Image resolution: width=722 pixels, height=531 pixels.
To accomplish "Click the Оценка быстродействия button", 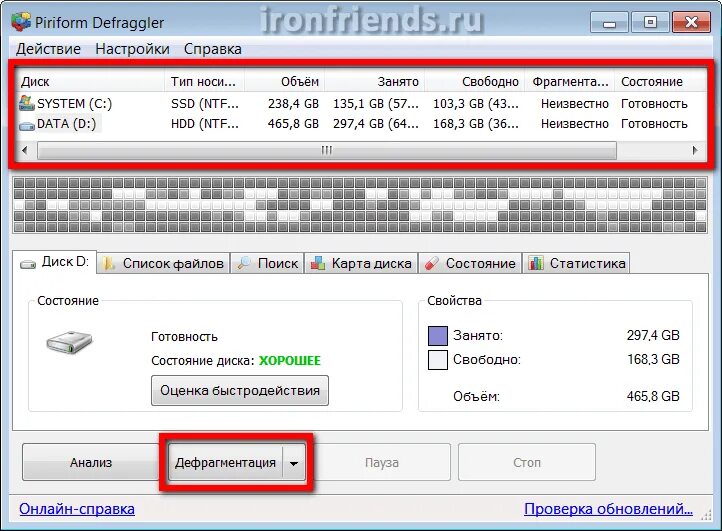I will coord(240,391).
